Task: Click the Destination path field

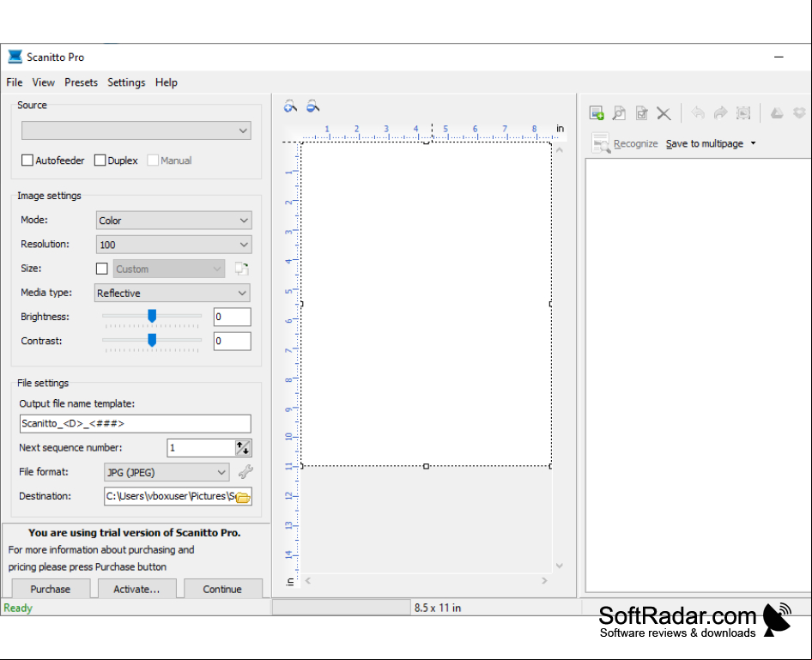Action: pos(170,496)
